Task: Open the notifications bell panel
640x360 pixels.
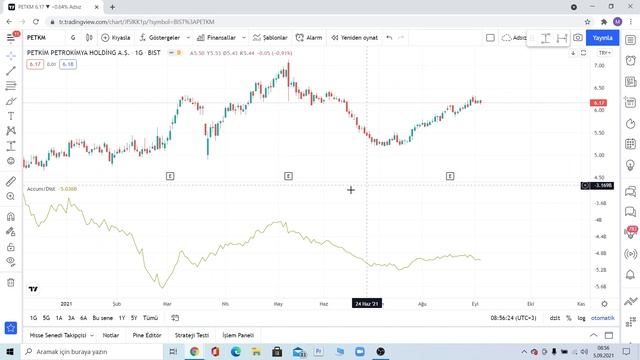Action: tap(630, 274)
